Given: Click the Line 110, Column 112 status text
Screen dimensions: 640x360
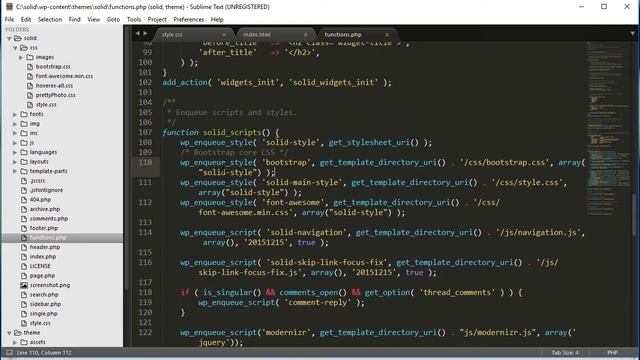Looking at the screenshot, I should 44,353.
